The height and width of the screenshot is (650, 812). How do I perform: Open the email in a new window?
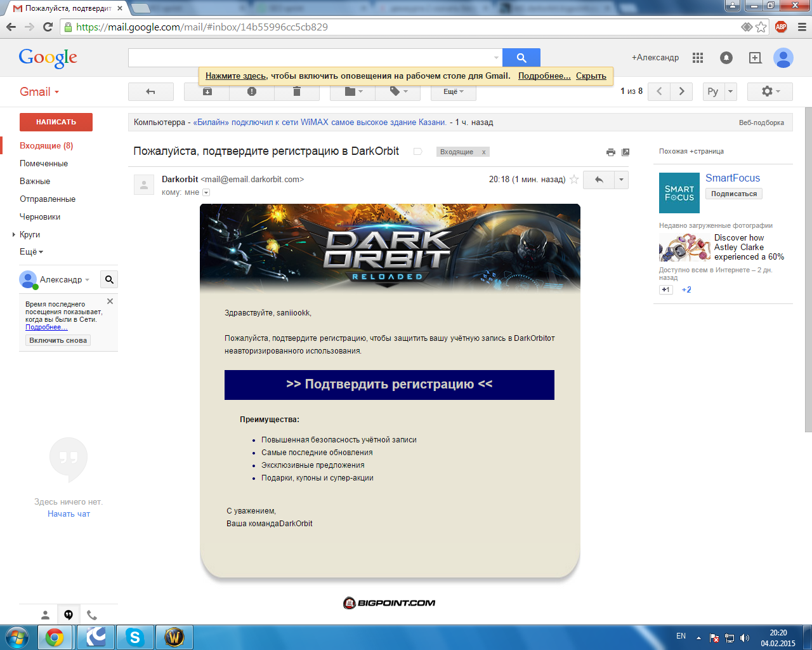point(625,152)
